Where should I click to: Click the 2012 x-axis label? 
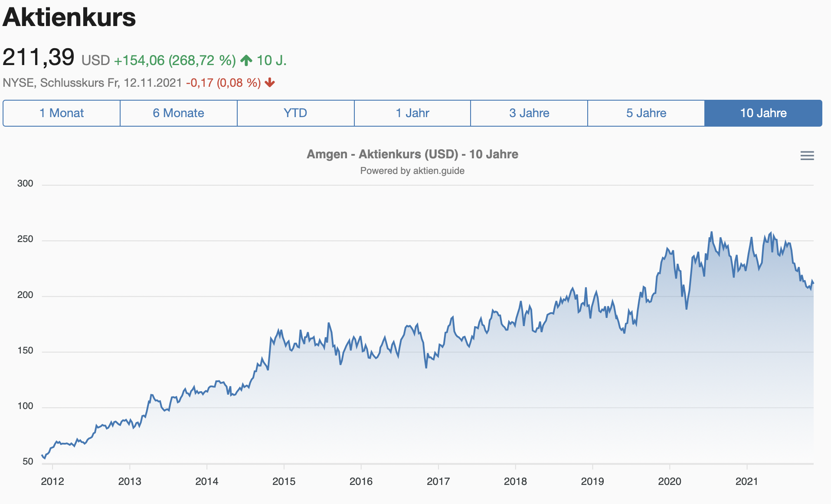tap(52, 481)
